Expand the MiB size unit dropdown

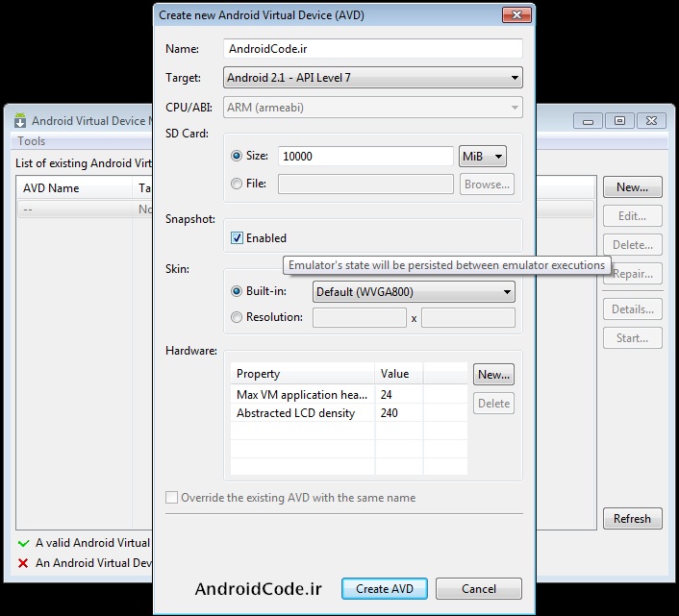pyautogui.click(x=483, y=156)
